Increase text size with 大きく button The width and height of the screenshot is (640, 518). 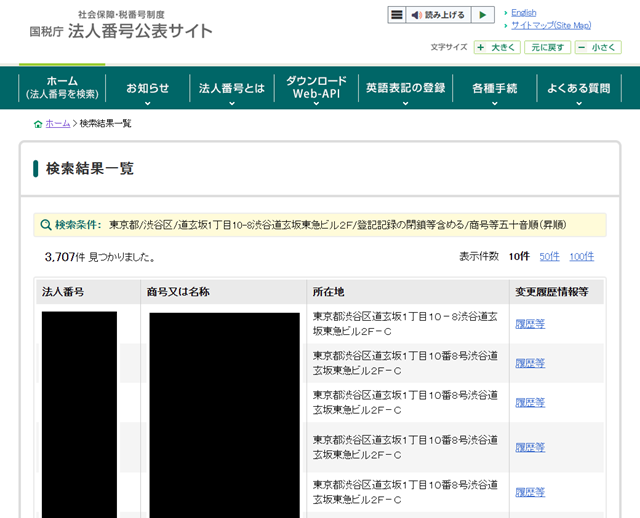(497, 47)
